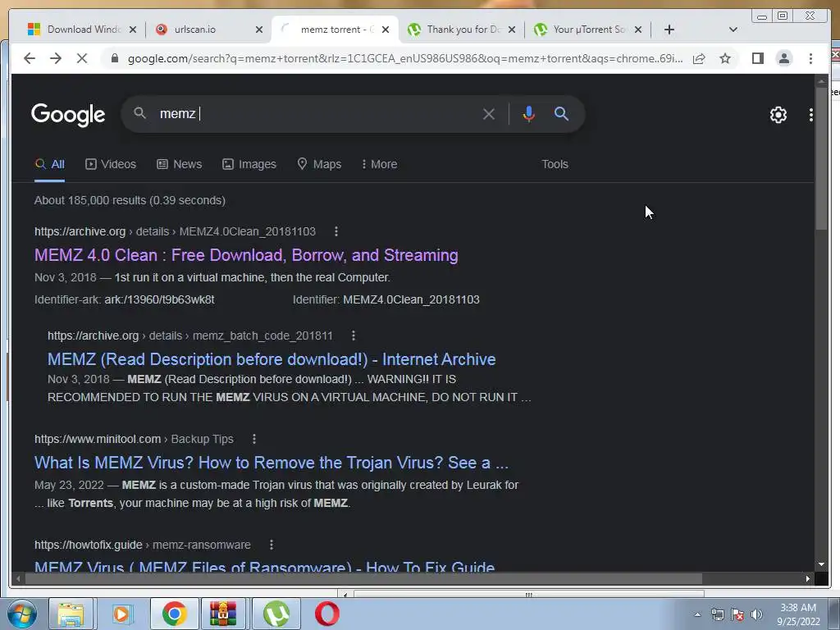This screenshot has width=840, height=630.
Task: Open the Google options dots beside the gear
Action: (811, 115)
